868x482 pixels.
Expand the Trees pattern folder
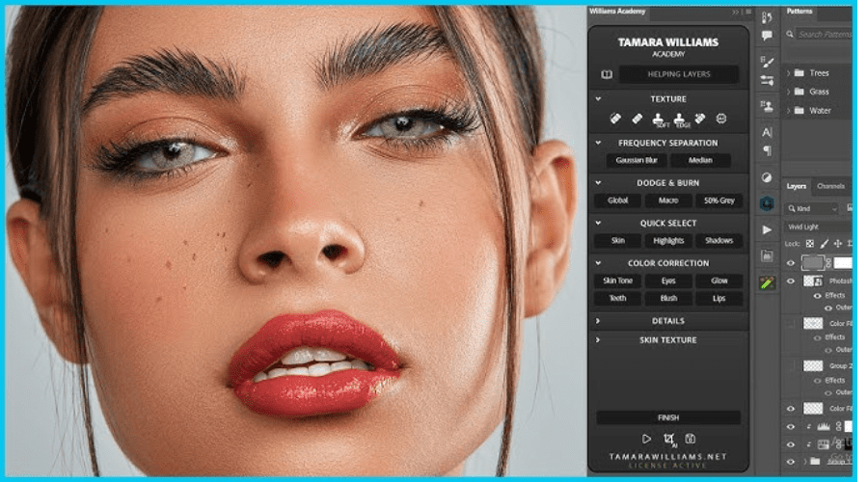click(x=788, y=73)
